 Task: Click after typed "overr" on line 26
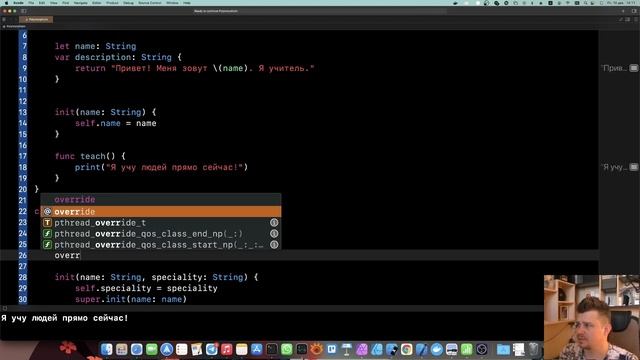click(81, 256)
